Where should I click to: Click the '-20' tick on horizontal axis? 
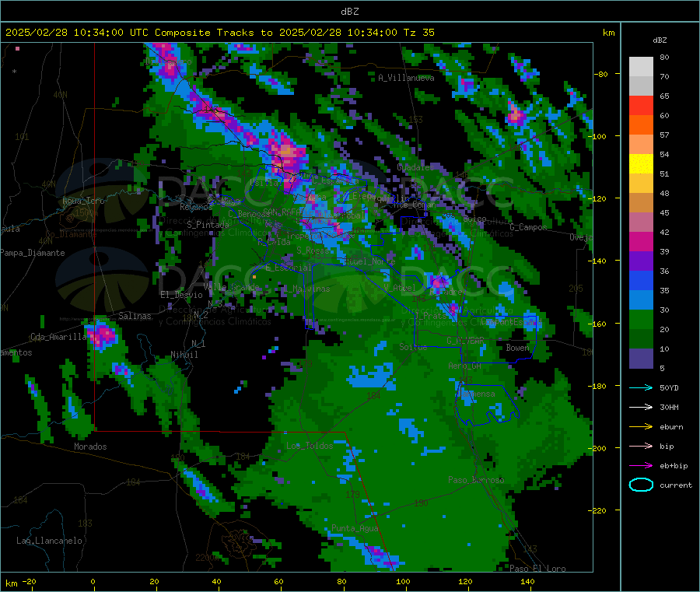tap(29, 582)
